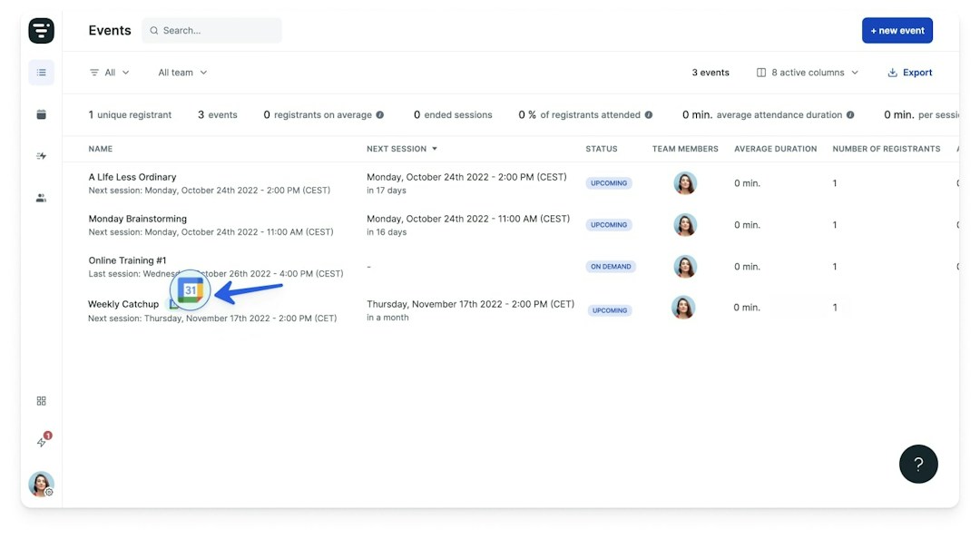Screen dimensions: 980x539
Task: Click 'in 16 days' next session text
Action: 387,232
